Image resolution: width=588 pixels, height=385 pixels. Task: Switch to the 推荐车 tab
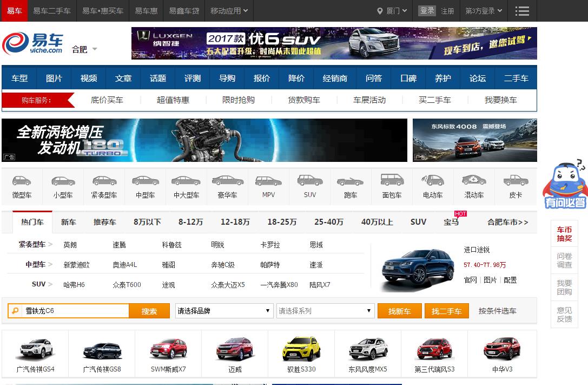point(104,222)
